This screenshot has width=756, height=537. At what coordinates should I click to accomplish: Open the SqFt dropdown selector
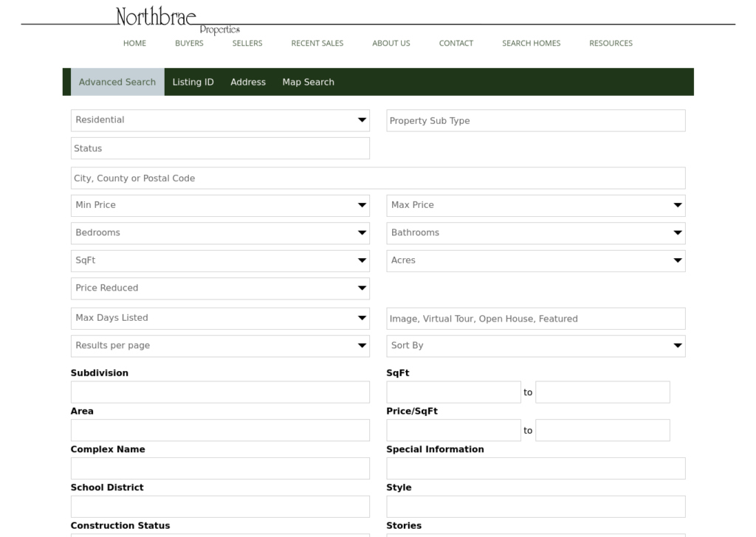(220, 260)
